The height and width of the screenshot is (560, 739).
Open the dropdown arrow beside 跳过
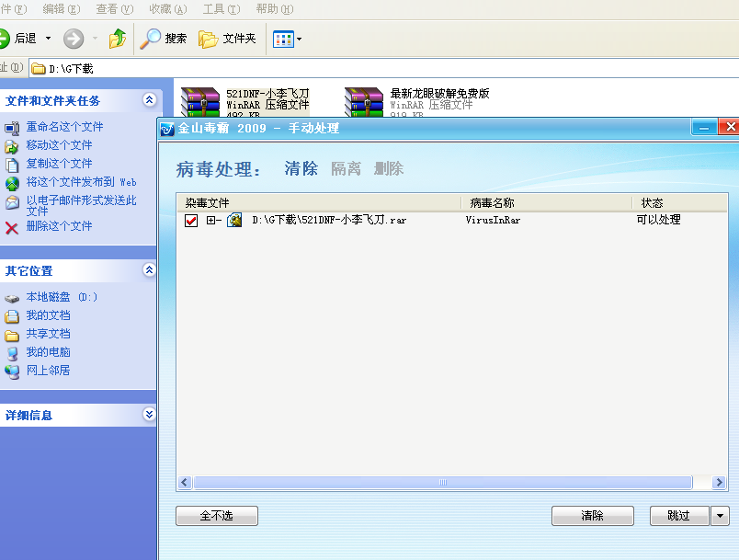720,516
